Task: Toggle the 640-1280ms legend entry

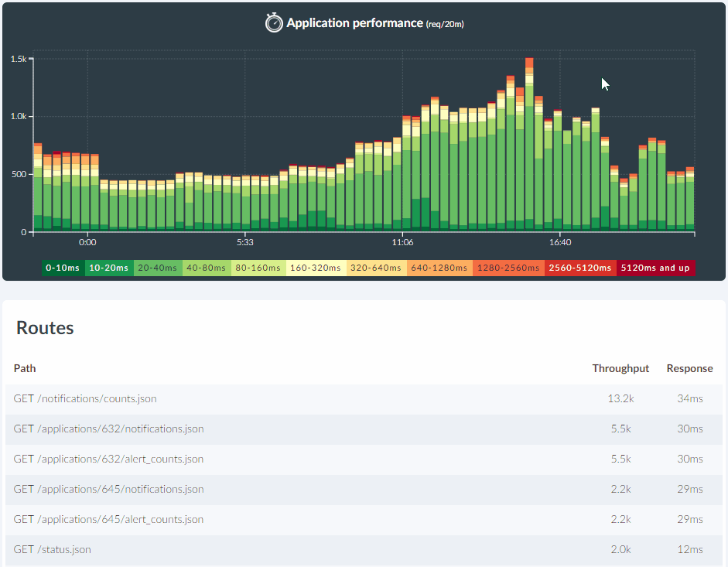Action: pyautogui.click(x=439, y=268)
